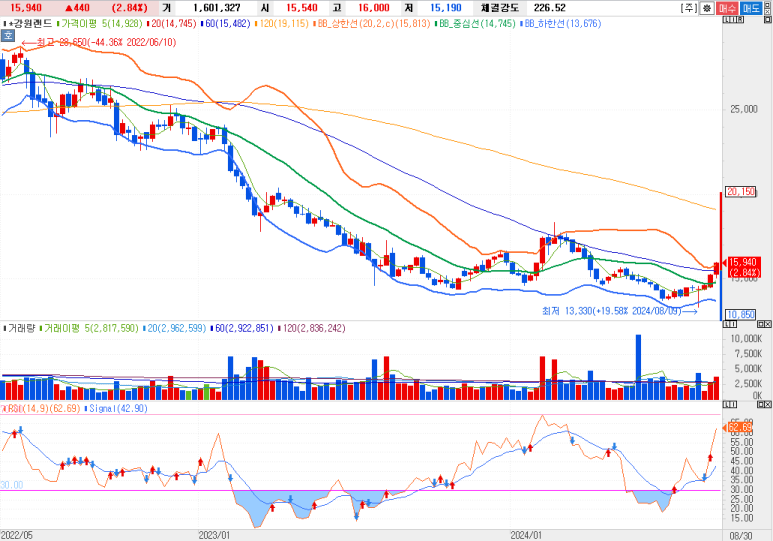This screenshot has height=541, width=773.
Task: Click volume panel scale icons on axis
Action: pos(730,324)
